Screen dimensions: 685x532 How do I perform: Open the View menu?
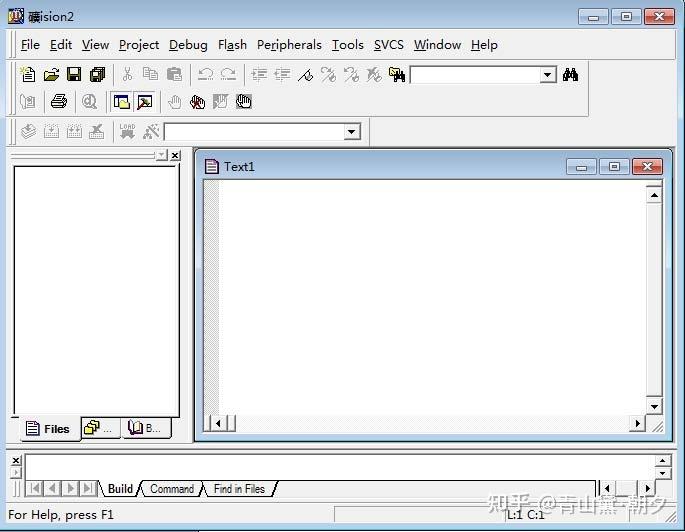click(x=95, y=45)
